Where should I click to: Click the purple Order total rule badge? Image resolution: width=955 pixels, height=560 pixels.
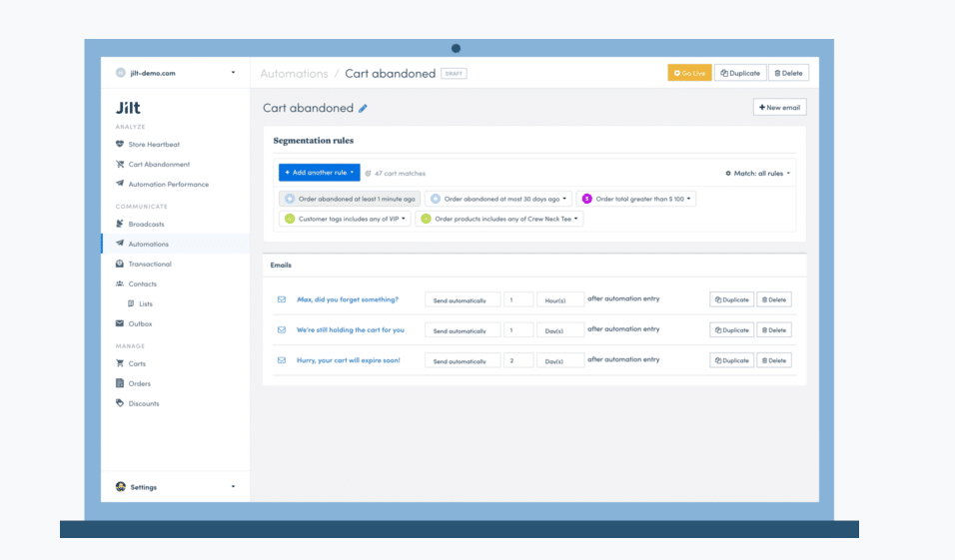(587, 199)
